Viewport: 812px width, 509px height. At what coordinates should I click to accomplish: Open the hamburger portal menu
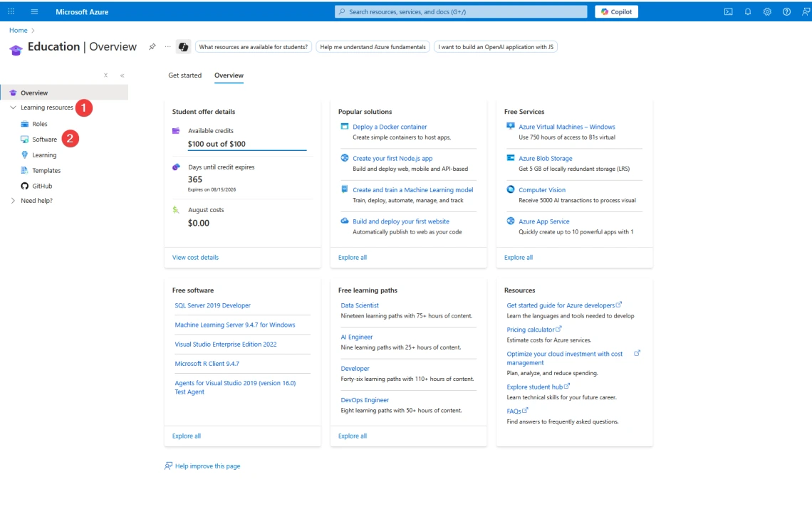coord(34,11)
